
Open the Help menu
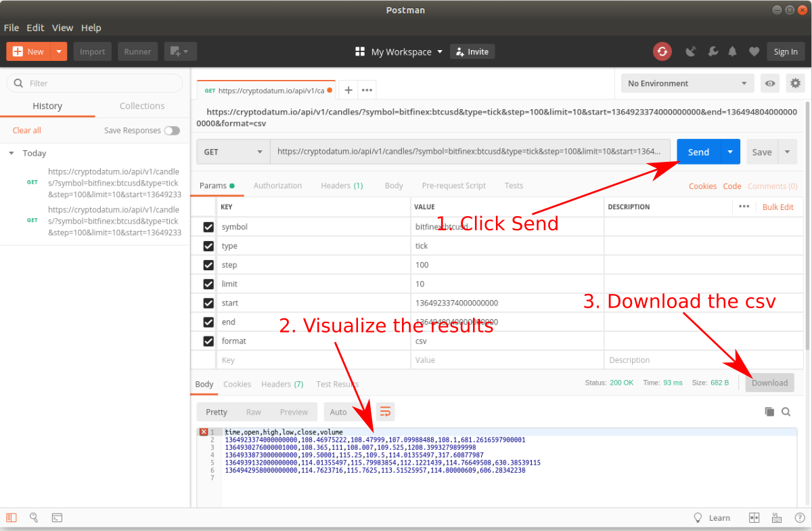click(91, 28)
